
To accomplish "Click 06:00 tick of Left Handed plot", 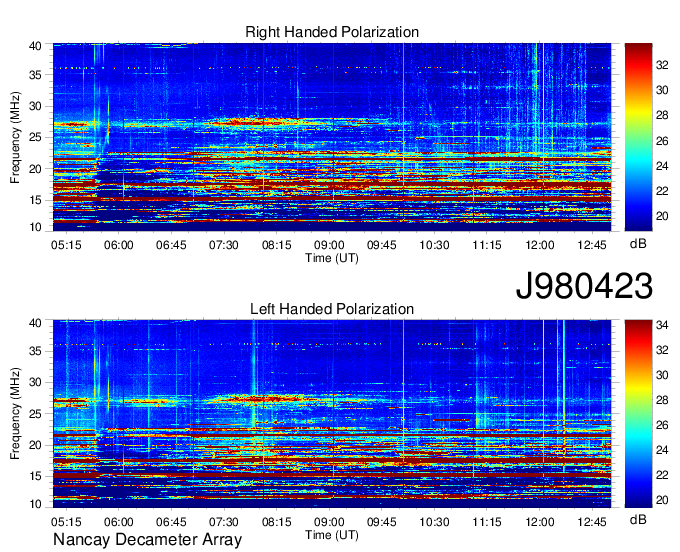I will click(x=118, y=522).
